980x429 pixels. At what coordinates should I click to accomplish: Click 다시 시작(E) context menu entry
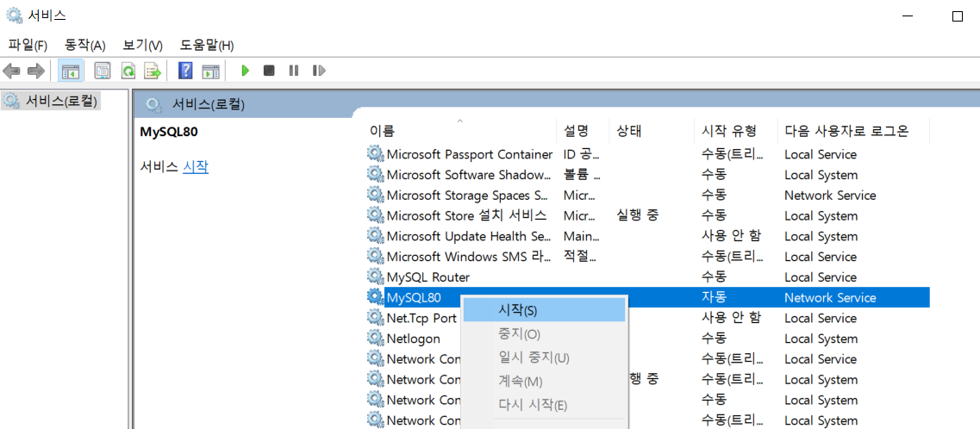(x=544, y=405)
